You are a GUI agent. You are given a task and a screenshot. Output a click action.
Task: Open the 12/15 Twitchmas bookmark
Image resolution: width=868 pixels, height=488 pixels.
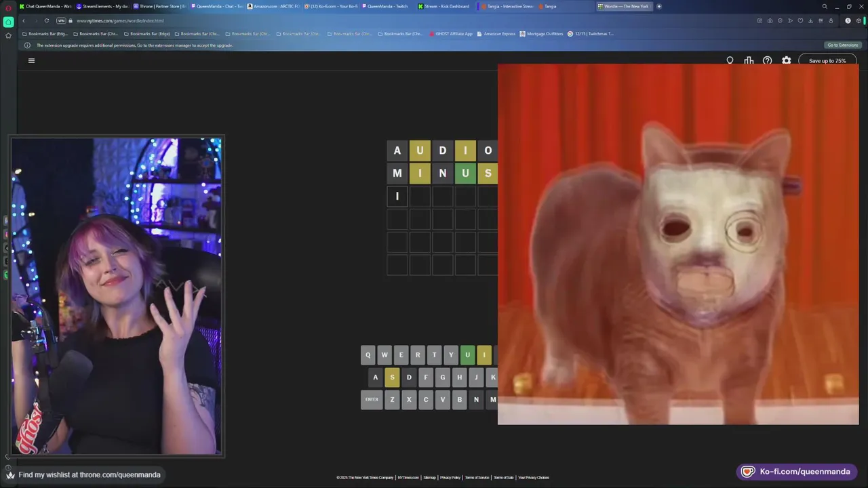[x=591, y=33]
